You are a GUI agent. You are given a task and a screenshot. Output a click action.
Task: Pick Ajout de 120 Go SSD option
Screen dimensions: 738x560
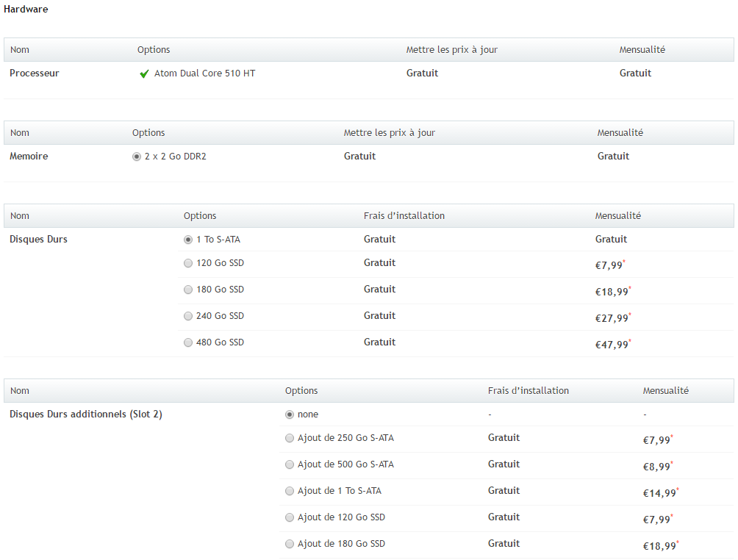pyautogui.click(x=290, y=517)
